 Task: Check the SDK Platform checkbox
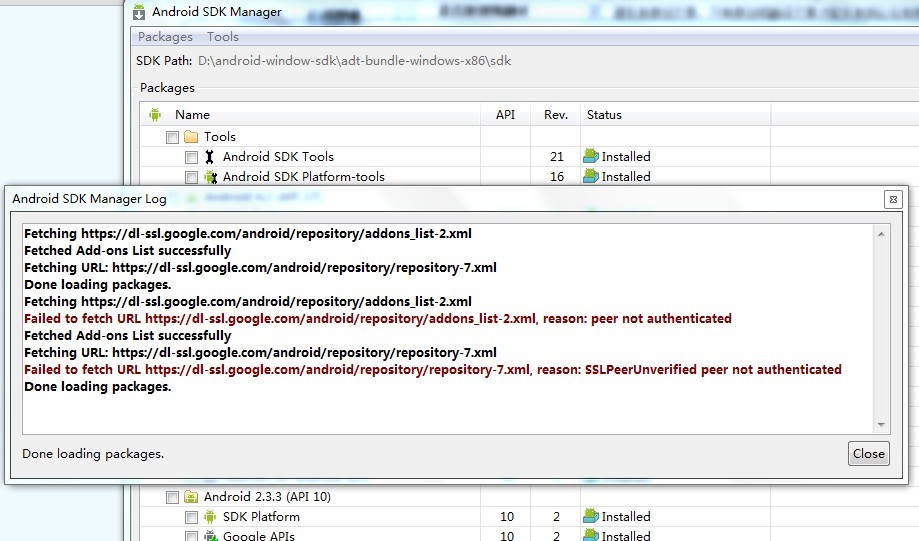[191, 517]
